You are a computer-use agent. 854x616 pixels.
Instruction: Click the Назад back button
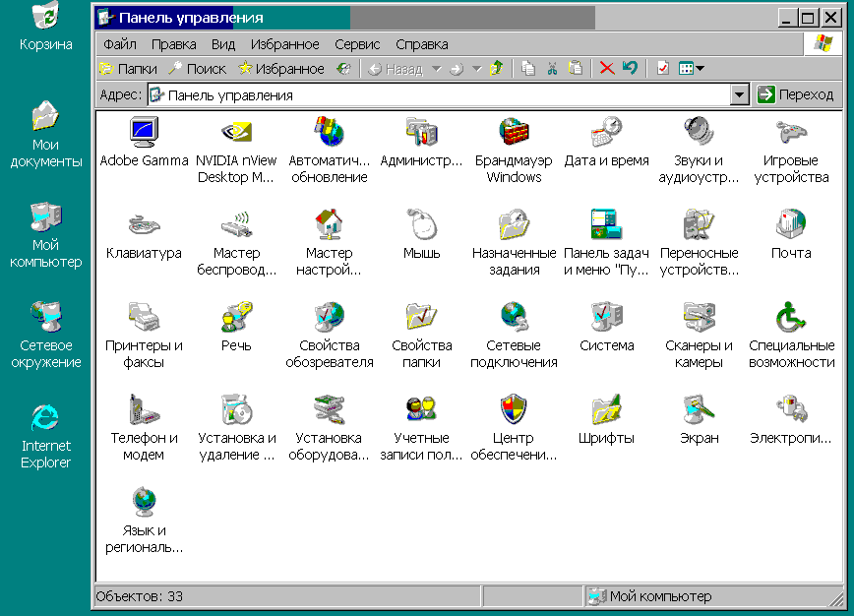[396, 69]
